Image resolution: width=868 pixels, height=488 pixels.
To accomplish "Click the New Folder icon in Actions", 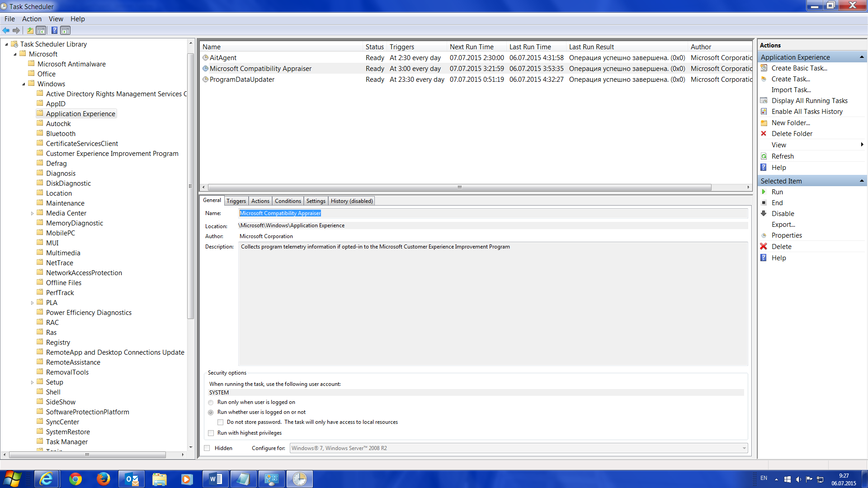I will click(x=764, y=122).
